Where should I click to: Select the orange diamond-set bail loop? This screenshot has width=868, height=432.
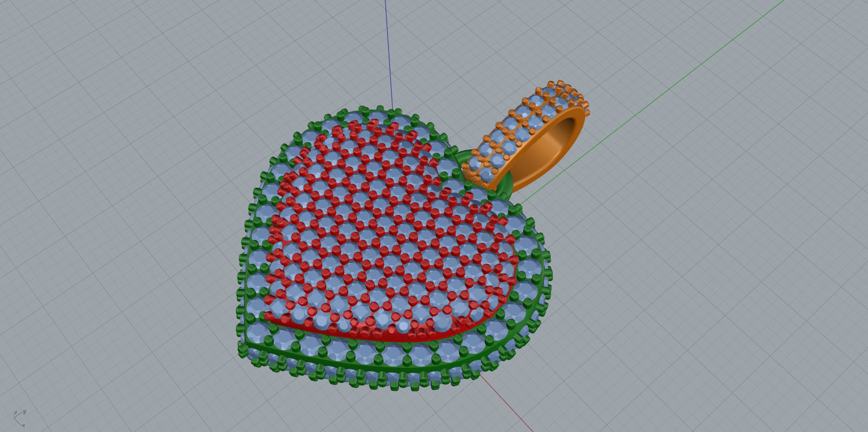tap(526, 136)
